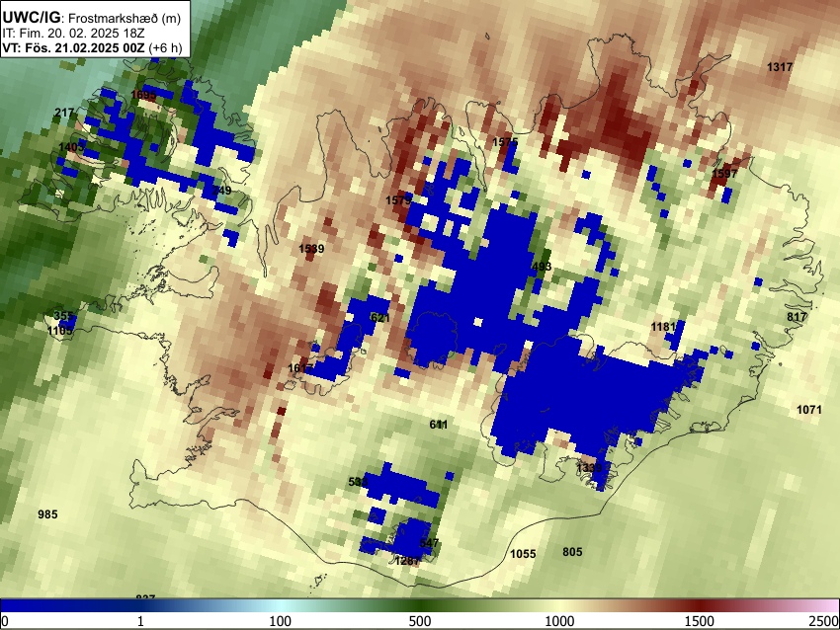This screenshot has height=630, width=840.
Task: Click the legend tick label 2500
Action: [824, 621]
